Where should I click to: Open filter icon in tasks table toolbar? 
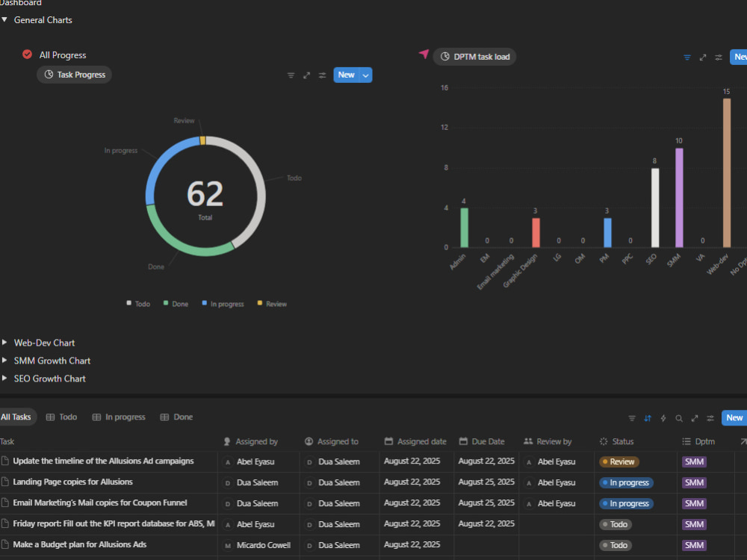point(632,418)
